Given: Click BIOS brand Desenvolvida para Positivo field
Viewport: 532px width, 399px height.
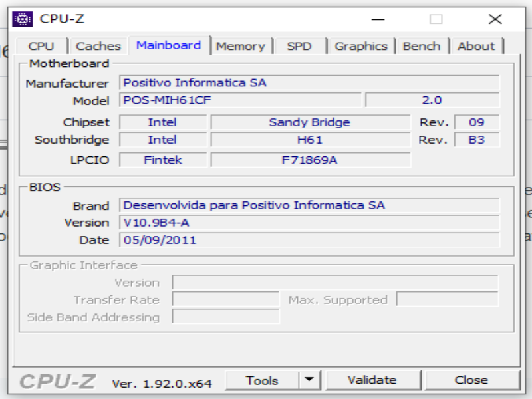Looking at the screenshot, I should pos(309,205).
